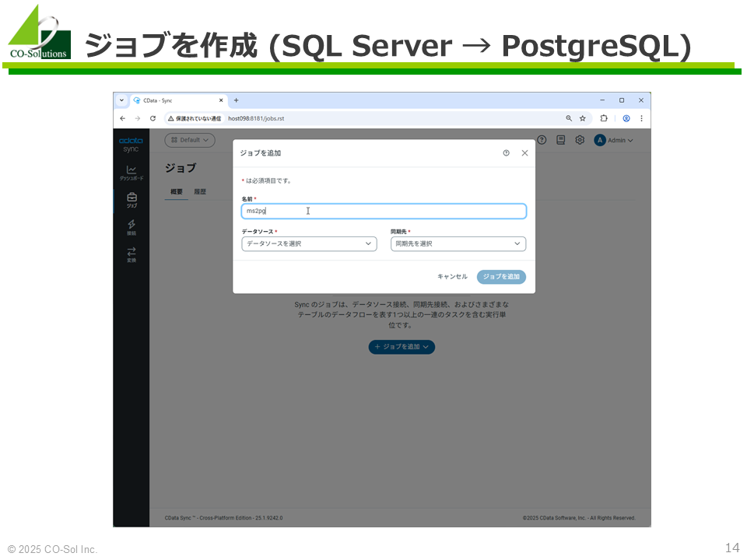Expand the Default workspace dropdown

click(x=190, y=140)
